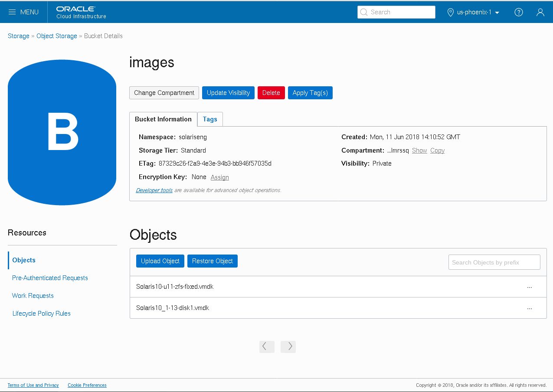Select Objects in Resources list
The height and width of the screenshot is (392, 553).
(x=24, y=260)
